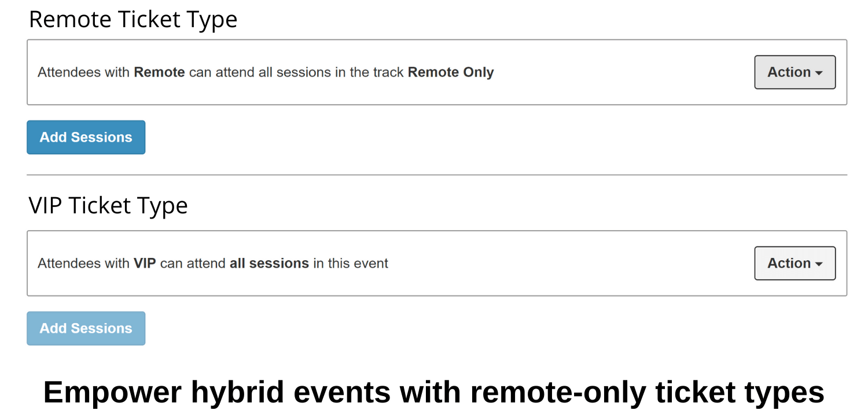This screenshot has height=414, width=868.
Task: Select the bold Remote Only track name
Action: (x=451, y=73)
